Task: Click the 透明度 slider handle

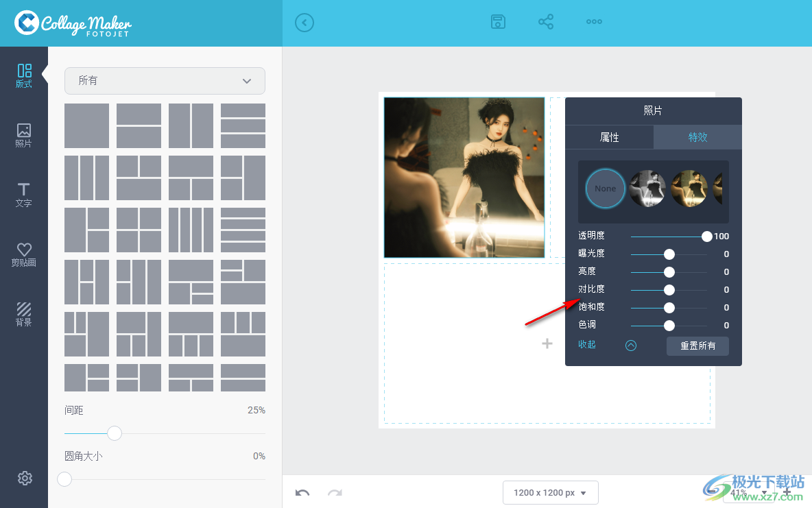Action: tap(707, 237)
